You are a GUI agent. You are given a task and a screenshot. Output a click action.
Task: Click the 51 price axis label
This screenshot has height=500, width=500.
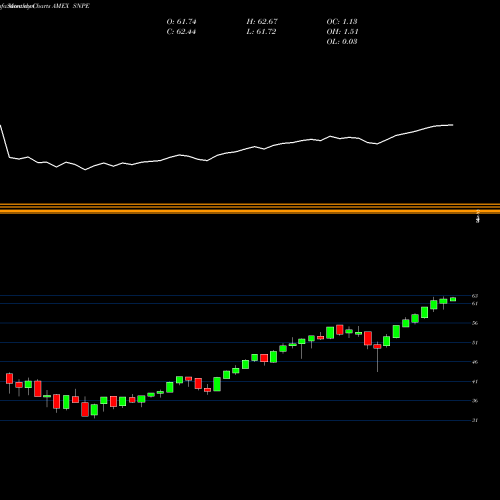(x=475, y=343)
